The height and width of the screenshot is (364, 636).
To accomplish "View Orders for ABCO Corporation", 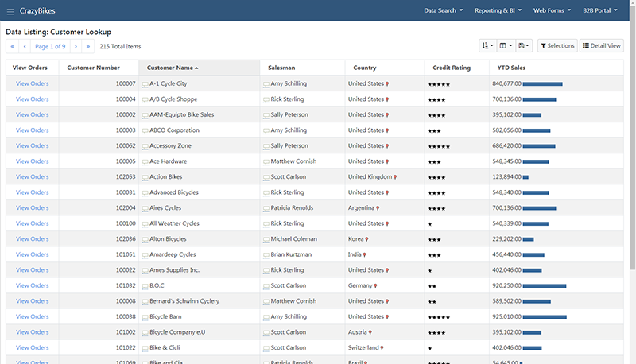I will coord(32,130).
